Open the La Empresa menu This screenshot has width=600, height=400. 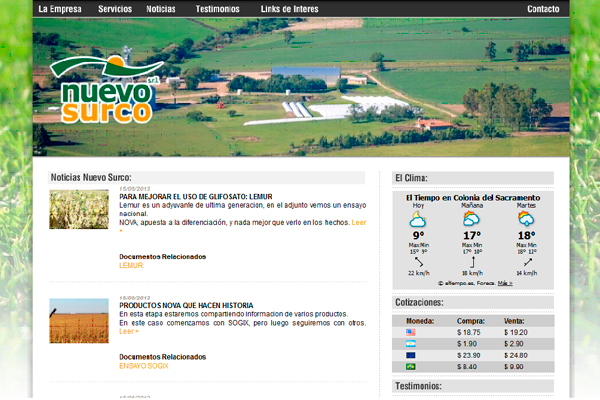pos(60,9)
